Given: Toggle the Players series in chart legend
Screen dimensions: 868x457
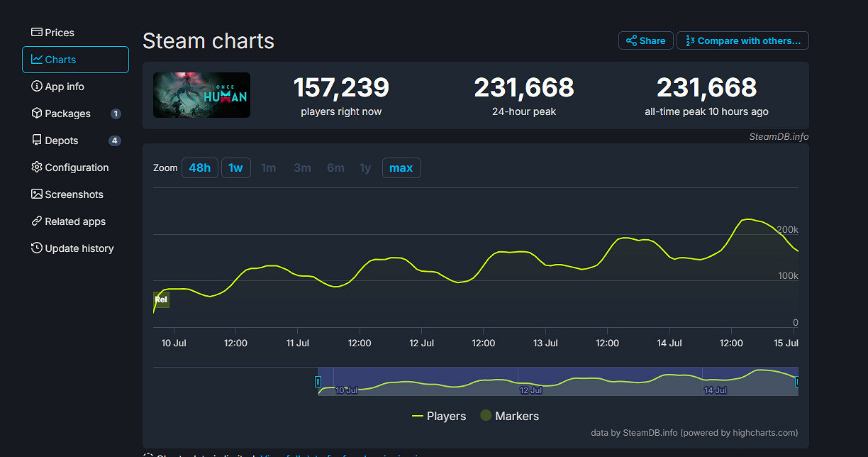Looking at the screenshot, I should tap(439, 416).
